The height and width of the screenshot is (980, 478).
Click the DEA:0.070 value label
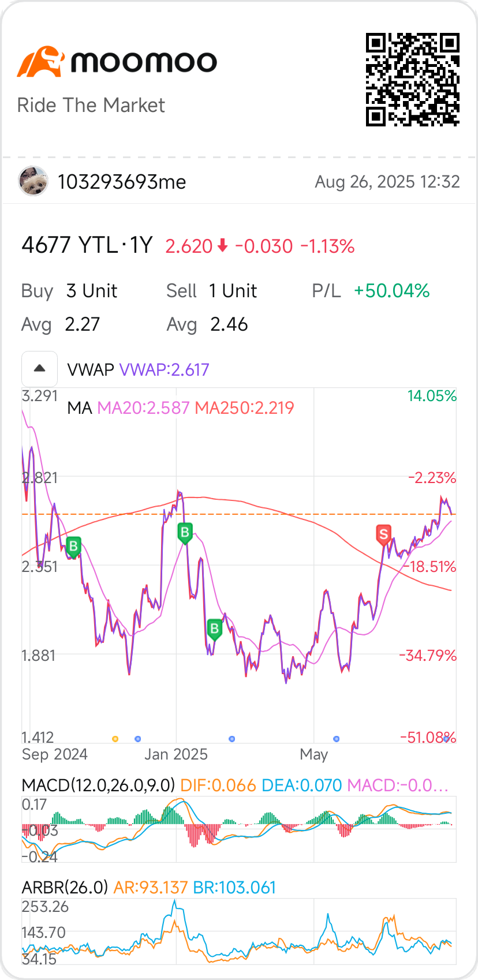click(x=301, y=785)
